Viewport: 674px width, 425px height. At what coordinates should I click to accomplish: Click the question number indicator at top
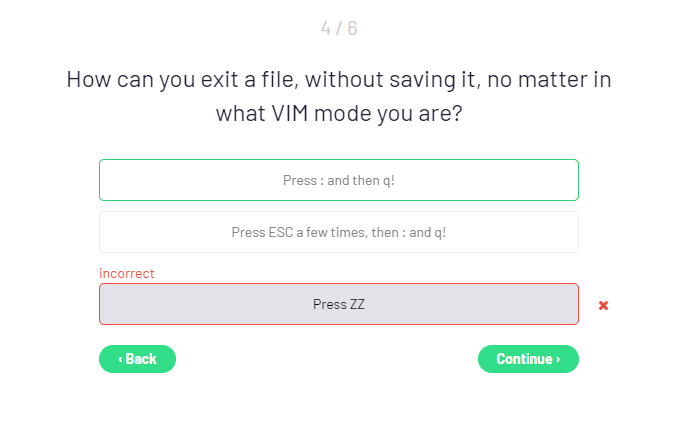338,29
